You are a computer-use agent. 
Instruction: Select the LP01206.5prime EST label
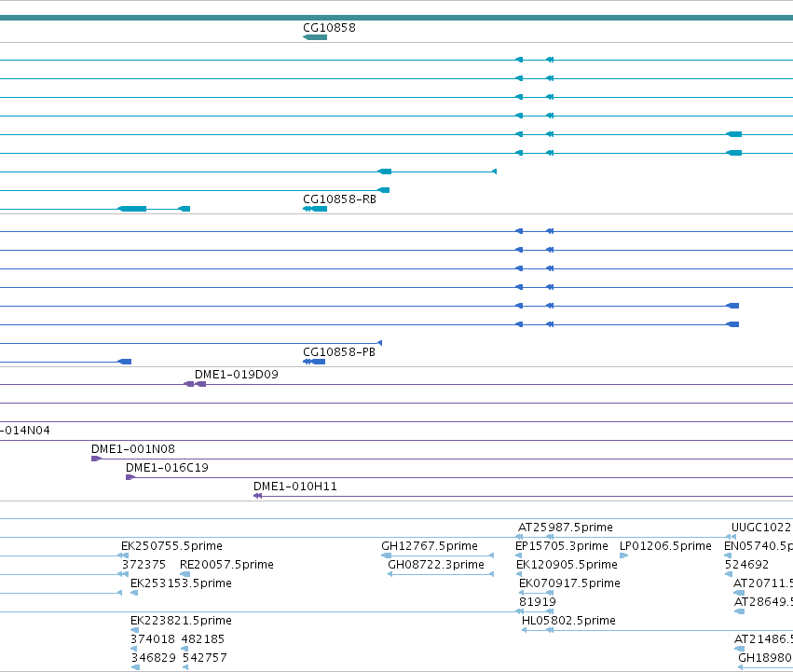click(x=665, y=546)
